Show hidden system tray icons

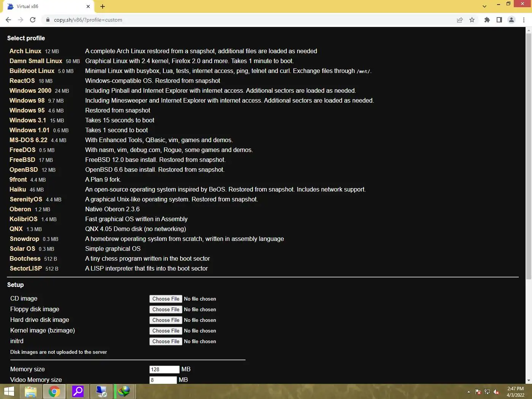click(x=469, y=392)
